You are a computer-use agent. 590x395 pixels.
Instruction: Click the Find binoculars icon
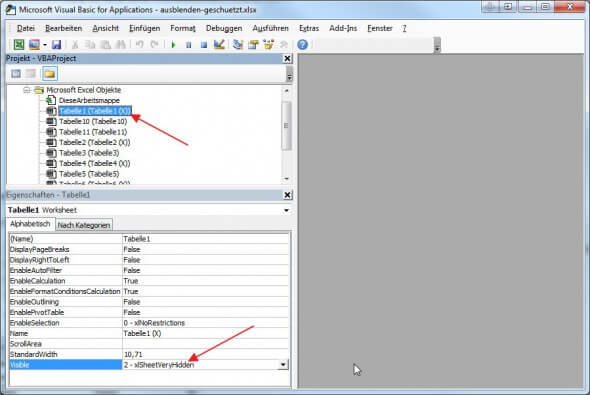(x=120, y=45)
